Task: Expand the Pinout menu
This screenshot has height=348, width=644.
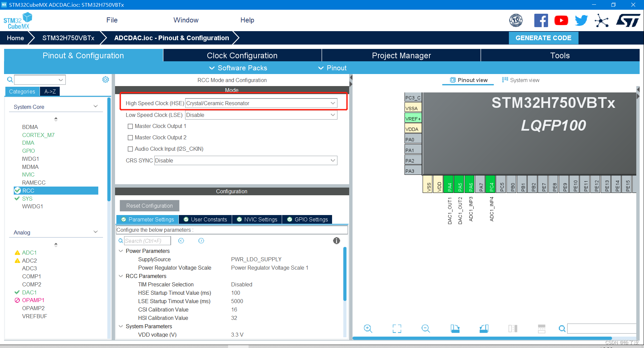Action: [x=332, y=68]
